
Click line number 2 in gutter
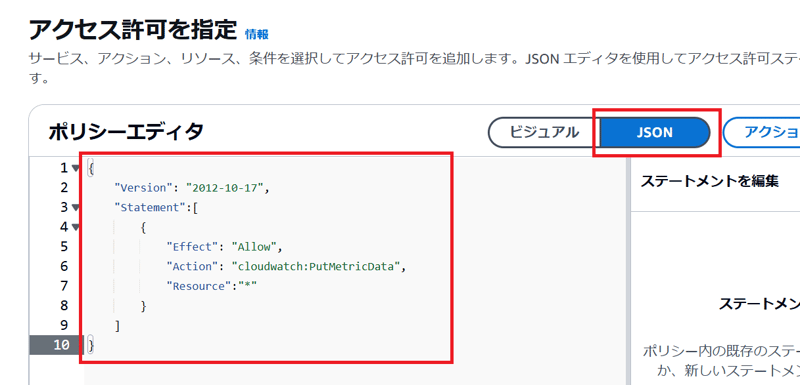(64, 188)
